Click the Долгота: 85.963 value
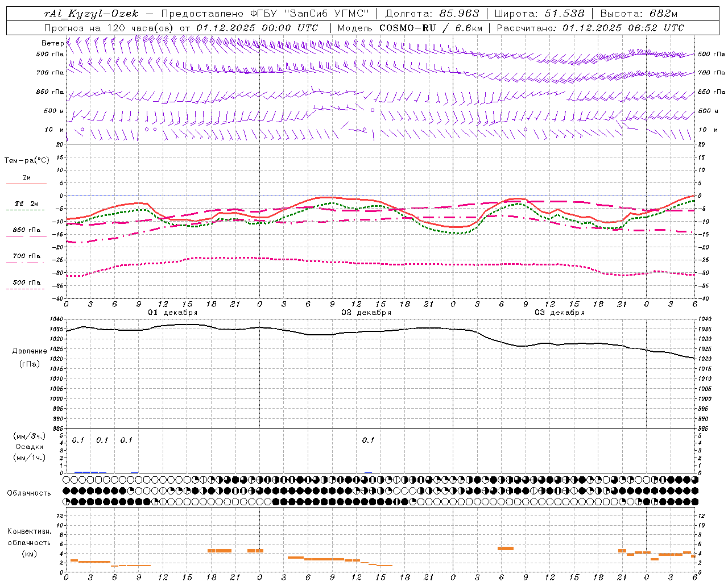 [432, 14]
